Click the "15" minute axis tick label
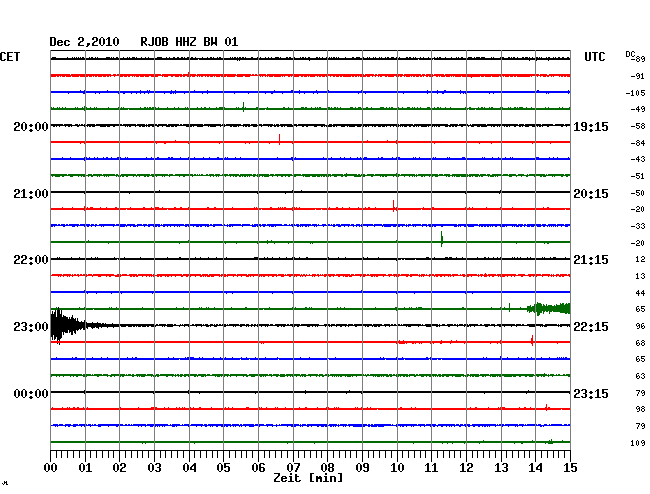 570,468
